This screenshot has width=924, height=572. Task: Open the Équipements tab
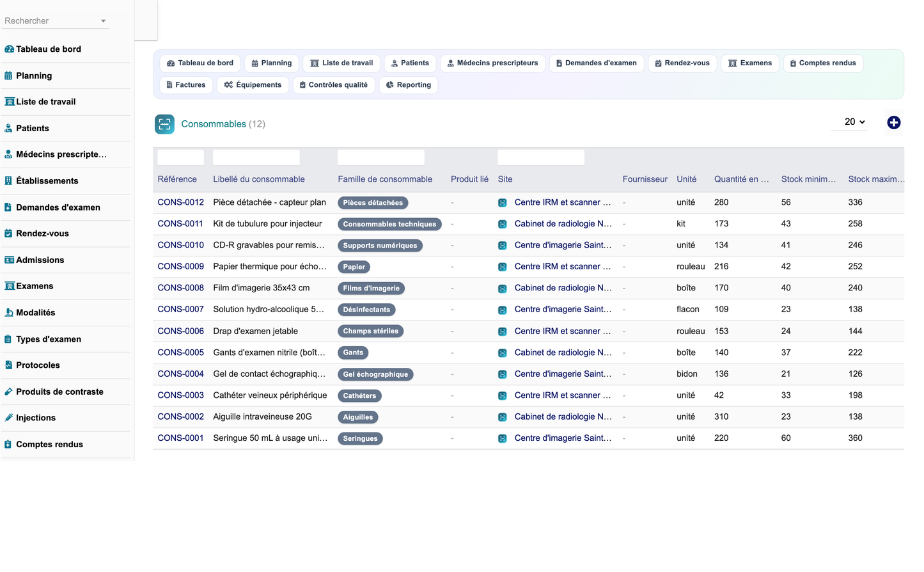tap(253, 85)
